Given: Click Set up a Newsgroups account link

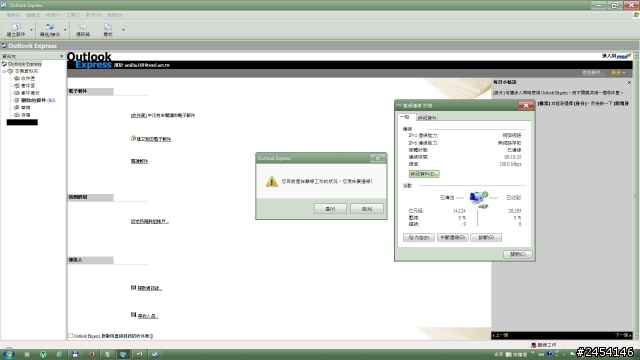Looking at the screenshot, I should click(x=150, y=222).
